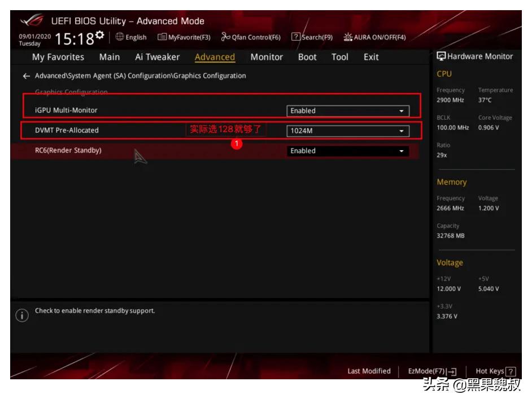Click the +5V 5.040 V reading
The width and height of the screenshot is (532, 403).
click(489, 288)
